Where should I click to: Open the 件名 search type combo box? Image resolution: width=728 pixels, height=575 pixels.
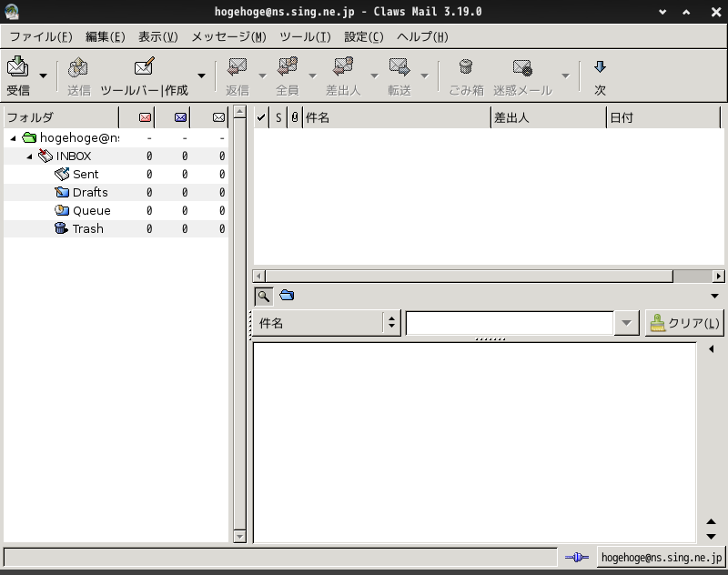[x=327, y=323]
